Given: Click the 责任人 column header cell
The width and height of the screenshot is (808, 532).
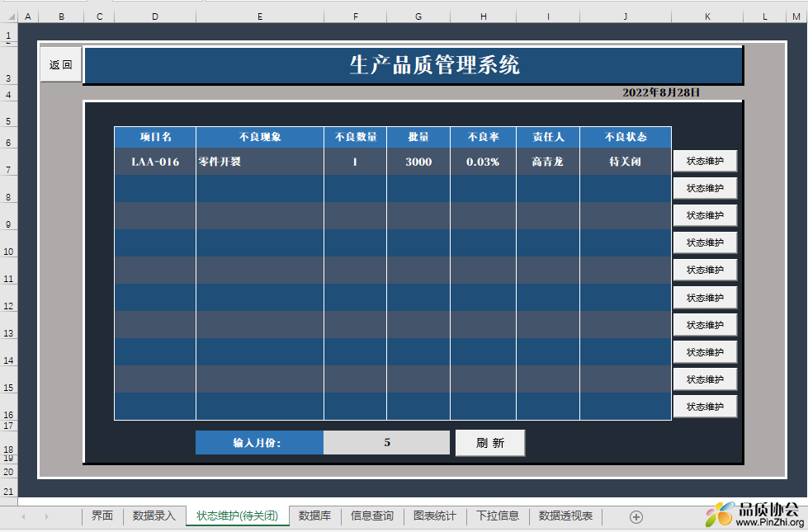Looking at the screenshot, I should (x=548, y=137).
